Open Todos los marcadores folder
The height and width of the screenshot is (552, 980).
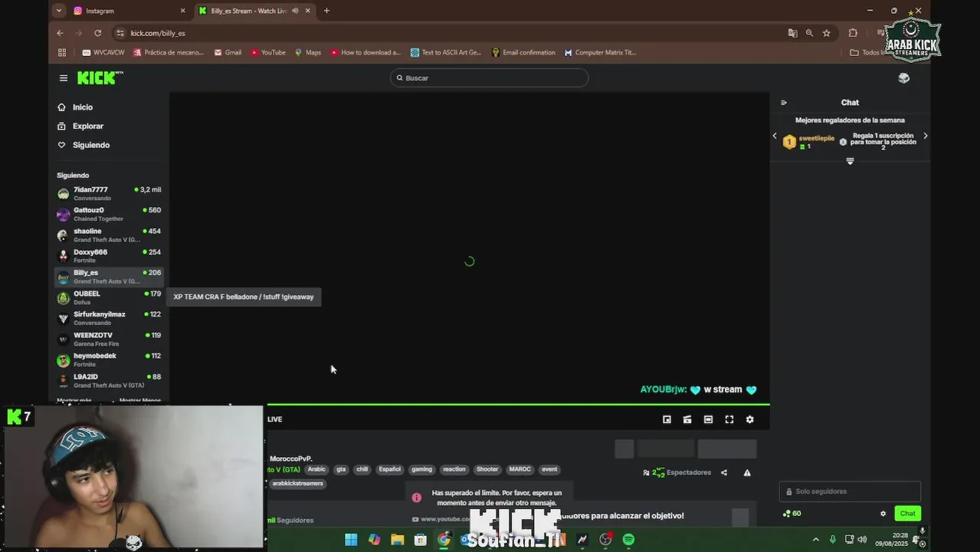(x=867, y=52)
